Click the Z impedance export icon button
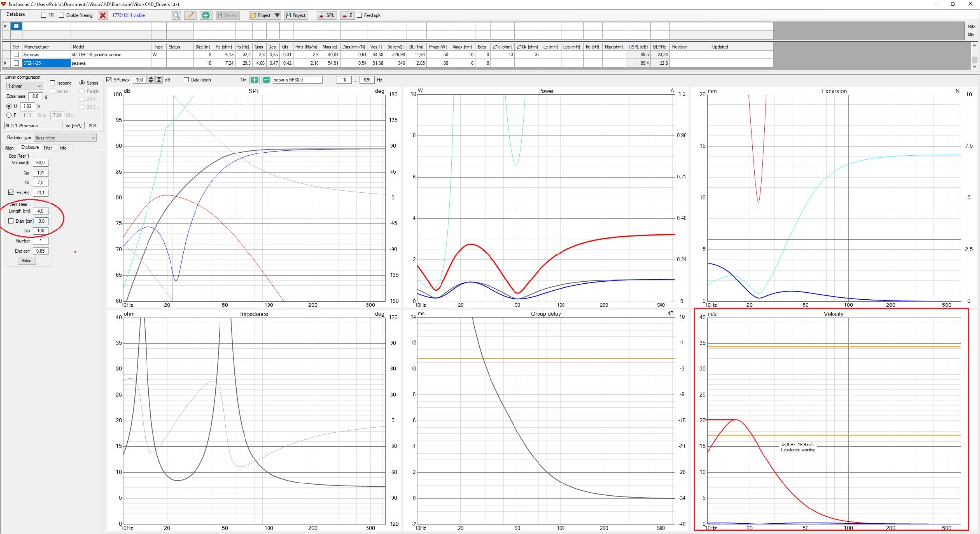This screenshot has height=534, width=980. 347,15
